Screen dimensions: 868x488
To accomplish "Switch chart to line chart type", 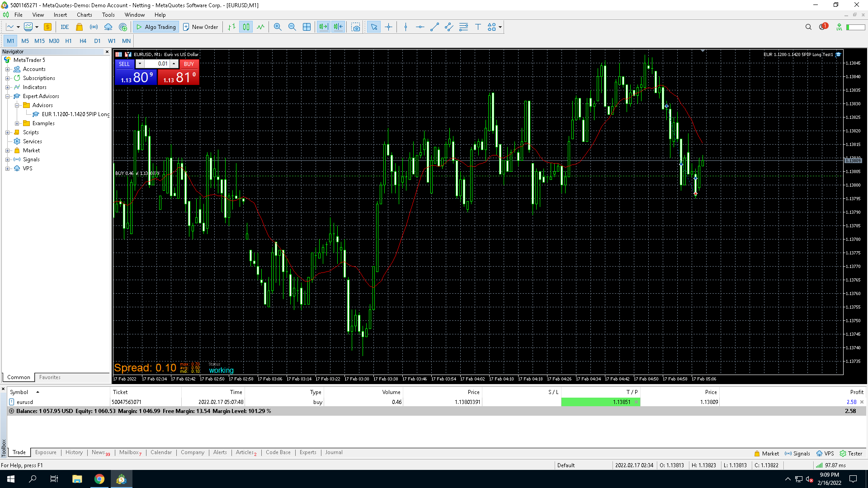I will [260, 27].
